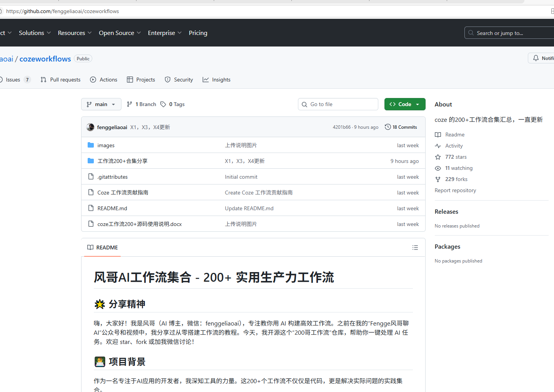Open the green Code dropdown
Screen dimensions: 554x392
coord(404,104)
